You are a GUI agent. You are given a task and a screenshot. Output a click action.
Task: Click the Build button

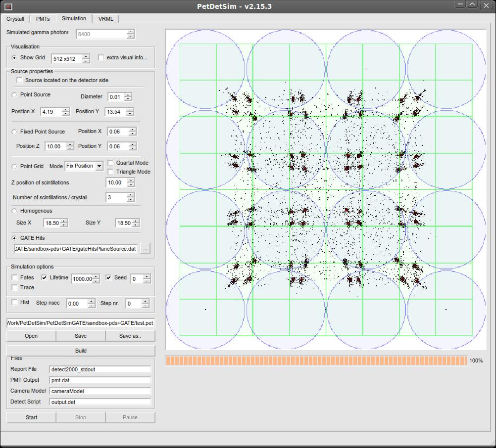81,351
